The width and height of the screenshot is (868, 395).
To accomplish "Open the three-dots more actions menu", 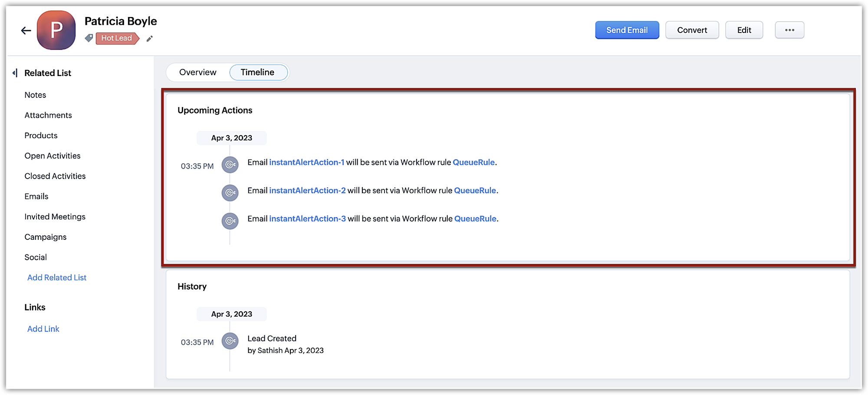I will [x=789, y=30].
